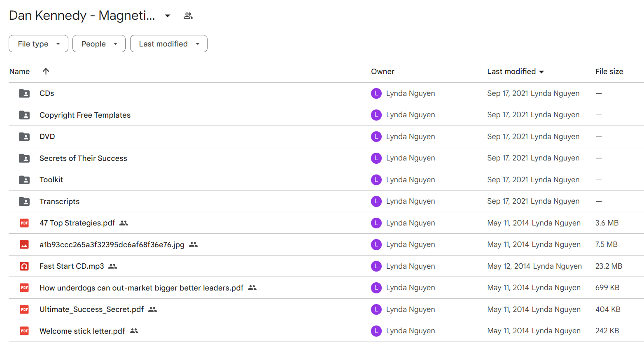Select the Transcripts folder name
The height and width of the screenshot is (358, 644).
coord(60,202)
